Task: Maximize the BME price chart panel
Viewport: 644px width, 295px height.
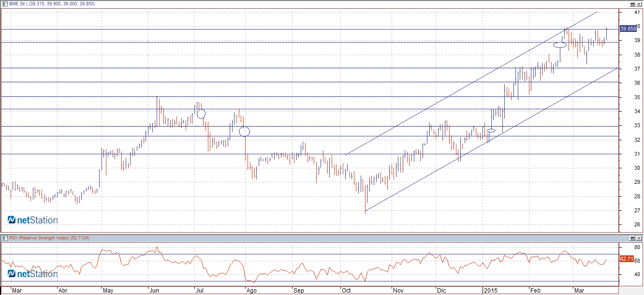Action: click(632, 3)
